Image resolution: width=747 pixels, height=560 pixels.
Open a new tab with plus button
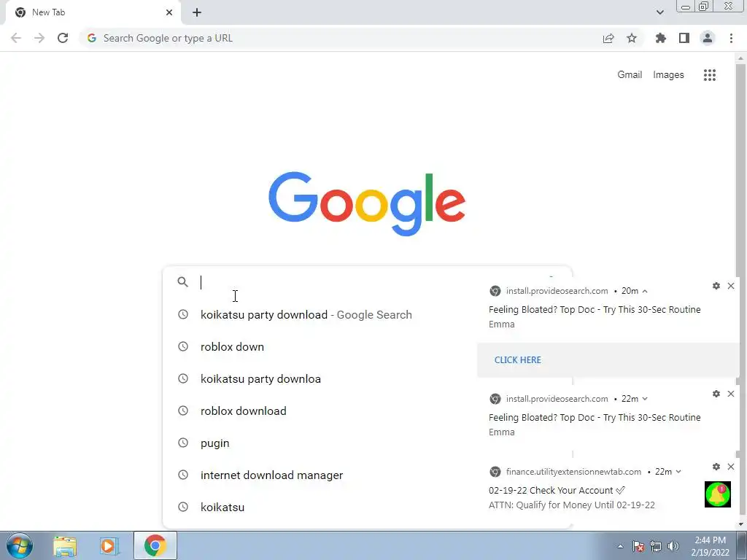coord(197,12)
